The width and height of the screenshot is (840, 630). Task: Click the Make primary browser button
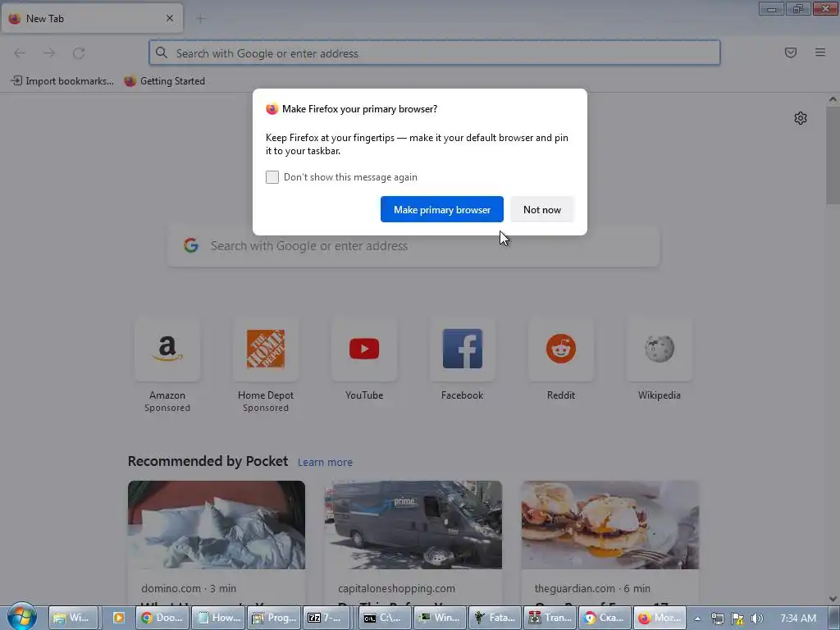[x=442, y=209]
